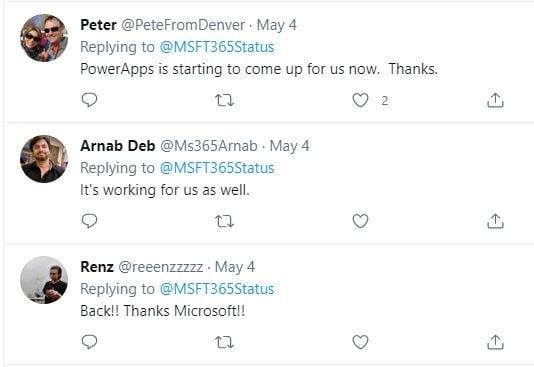Retweet Renz's Thanks Microsoft tweet
534x367 pixels.
[224, 342]
